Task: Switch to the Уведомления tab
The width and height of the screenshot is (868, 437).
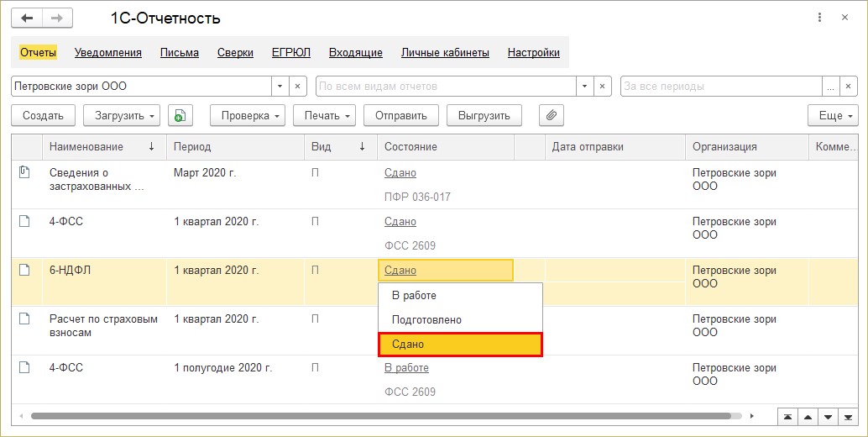Action: coord(108,53)
